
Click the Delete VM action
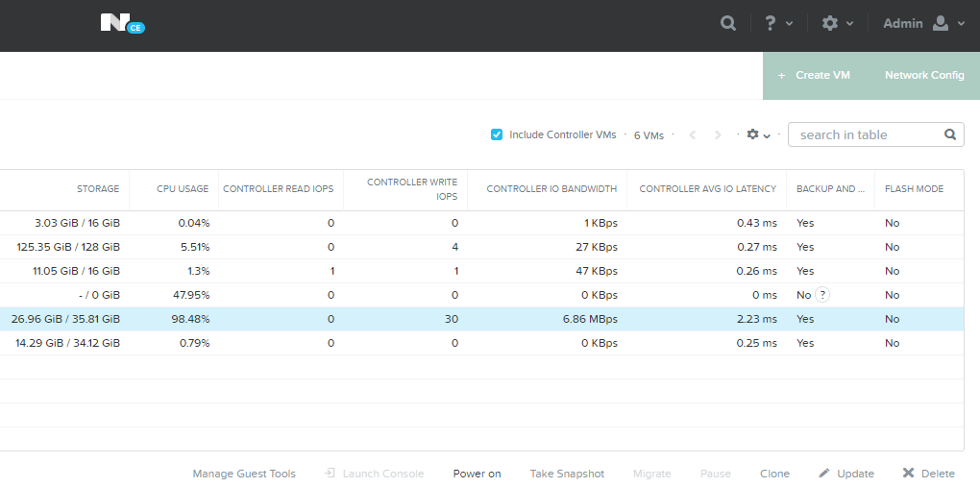(928, 474)
